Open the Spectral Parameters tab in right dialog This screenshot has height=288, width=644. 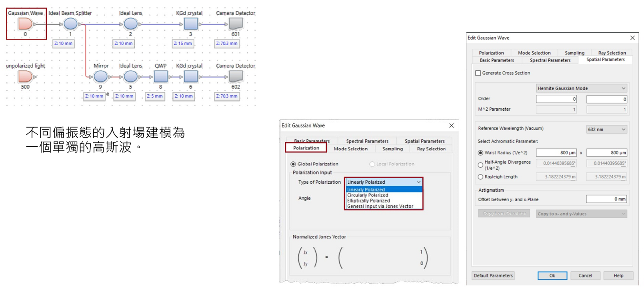coord(550,60)
